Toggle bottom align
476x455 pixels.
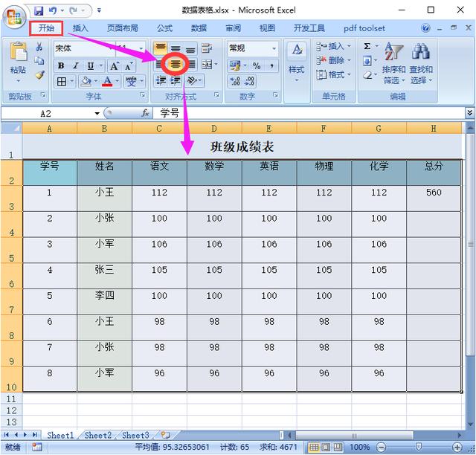click(190, 48)
